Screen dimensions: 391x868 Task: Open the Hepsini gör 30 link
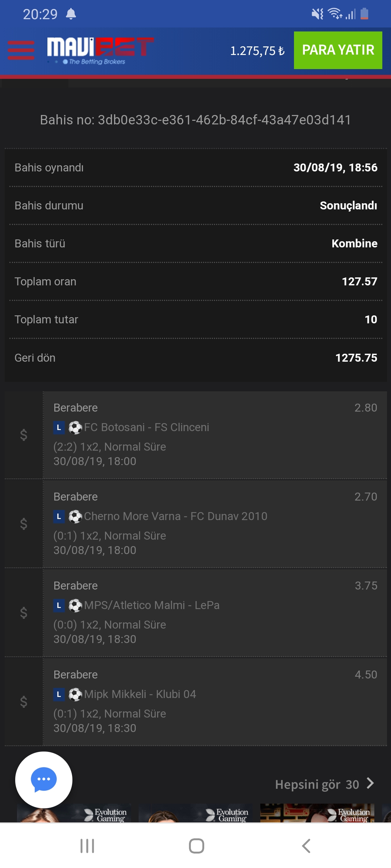(317, 784)
